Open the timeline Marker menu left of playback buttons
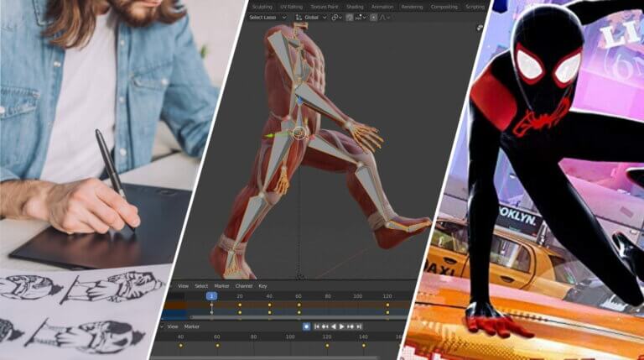 click(191, 326)
